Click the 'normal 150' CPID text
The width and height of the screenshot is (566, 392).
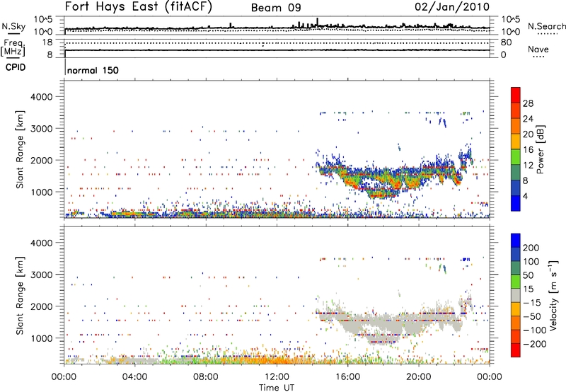tap(93, 70)
